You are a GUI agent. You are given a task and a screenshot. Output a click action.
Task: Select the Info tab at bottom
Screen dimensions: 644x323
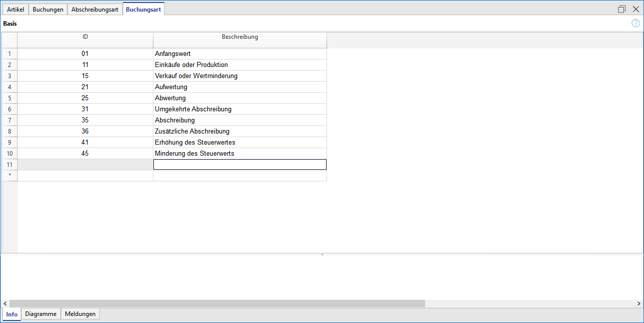pyautogui.click(x=12, y=314)
